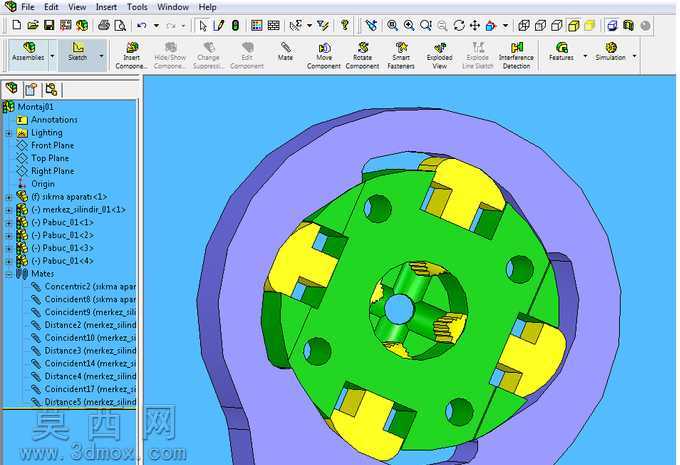The height and width of the screenshot is (465, 680).
Task: Switch to the ConfigurationManager tab
Action: point(51,89)
